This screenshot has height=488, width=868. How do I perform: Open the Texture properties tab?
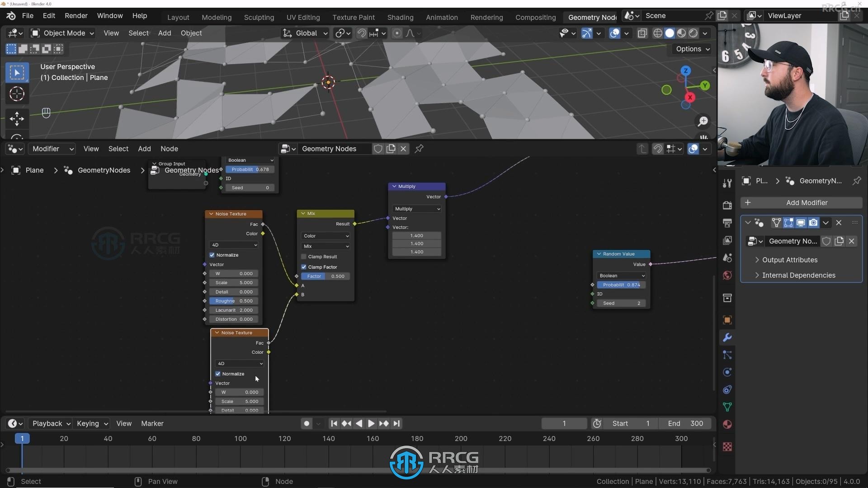click(727, 447)
